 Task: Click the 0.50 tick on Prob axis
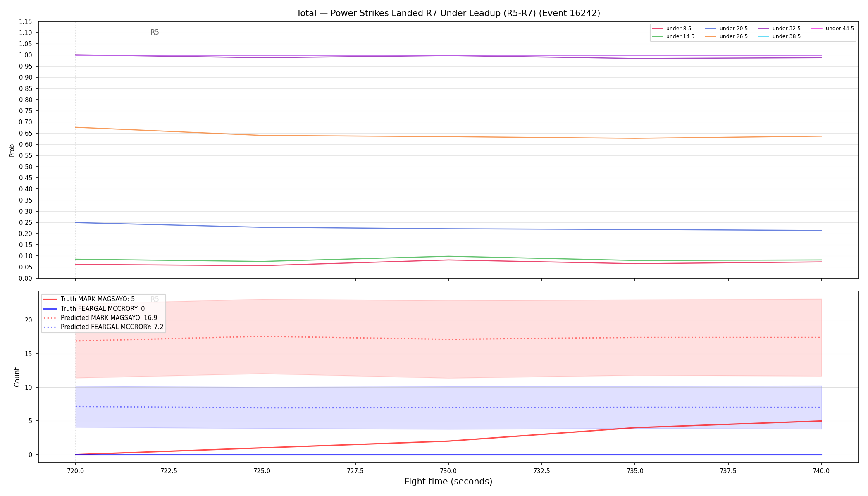click(x=26, y=167)
